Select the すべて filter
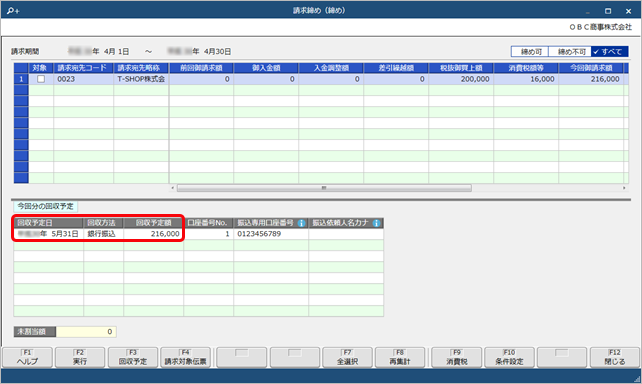 [610, 52]
